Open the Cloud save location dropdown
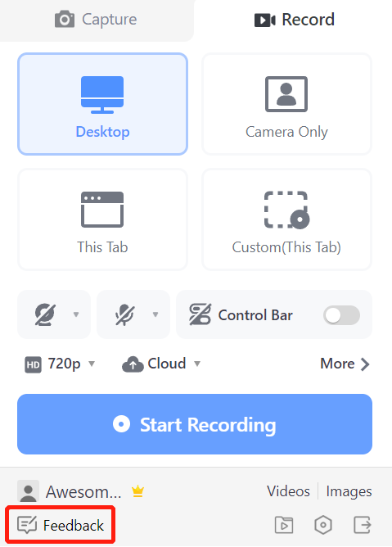Viewport: 392px width, 547px height. pyautogui.click(x=161, y=364)
